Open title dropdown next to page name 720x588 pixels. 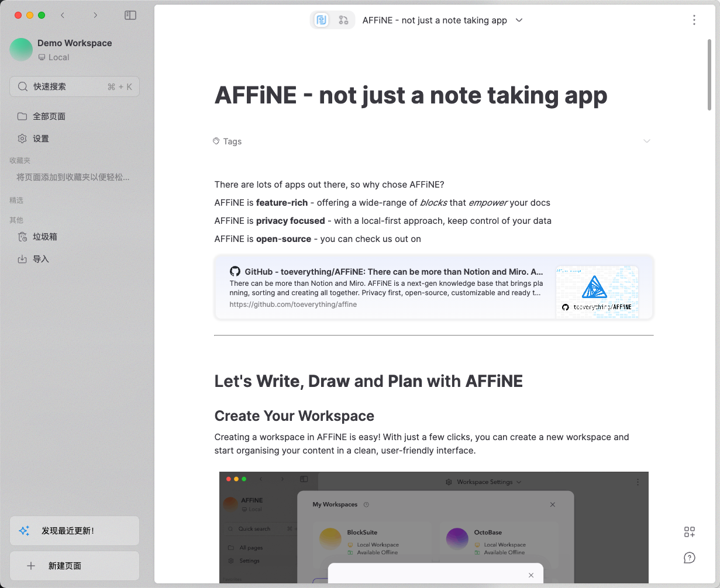coord(519,20)
